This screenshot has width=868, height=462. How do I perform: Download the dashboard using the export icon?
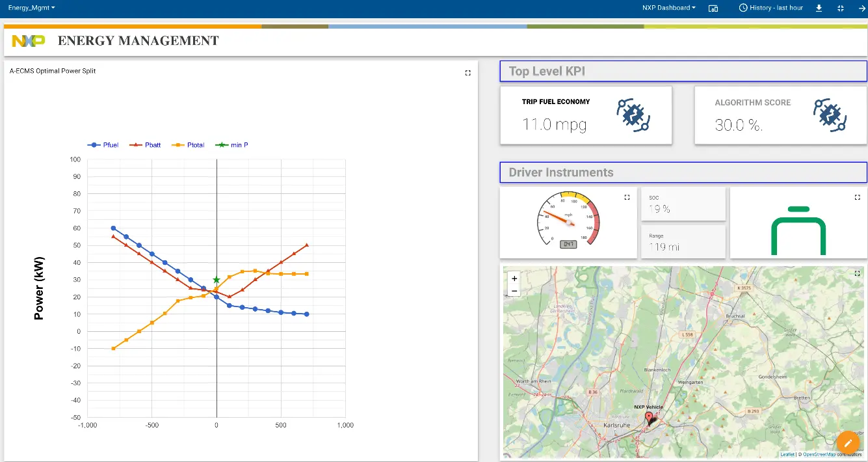819,8
